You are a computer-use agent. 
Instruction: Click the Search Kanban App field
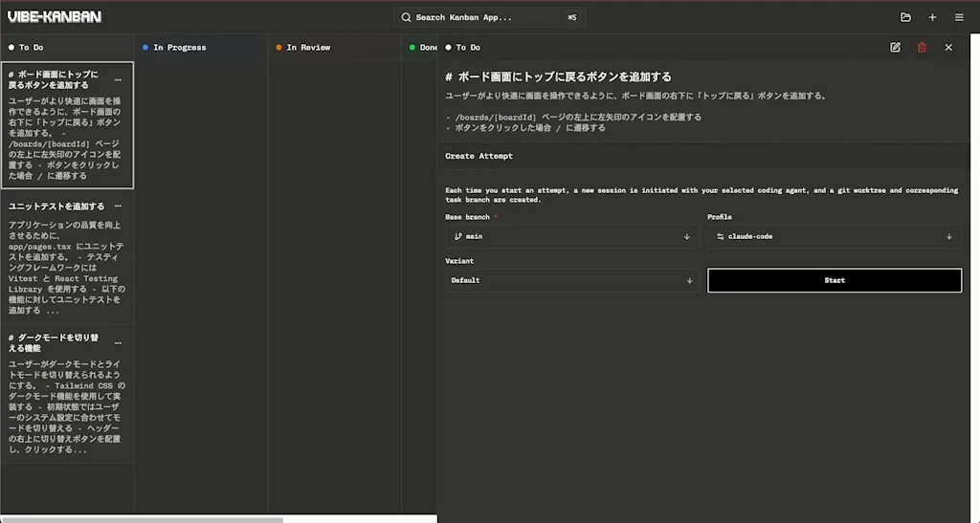pyautogui.click(x=489, y=17)
